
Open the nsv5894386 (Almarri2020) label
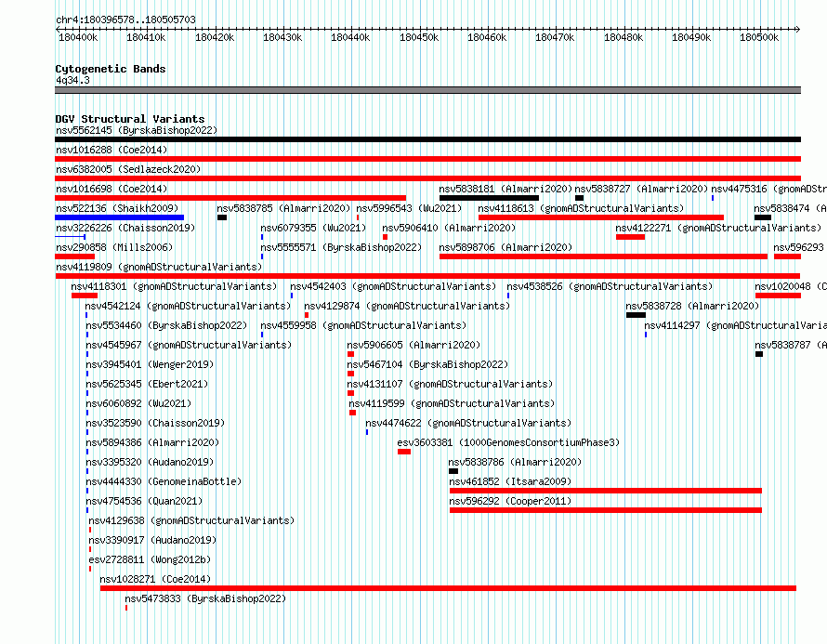152,442
